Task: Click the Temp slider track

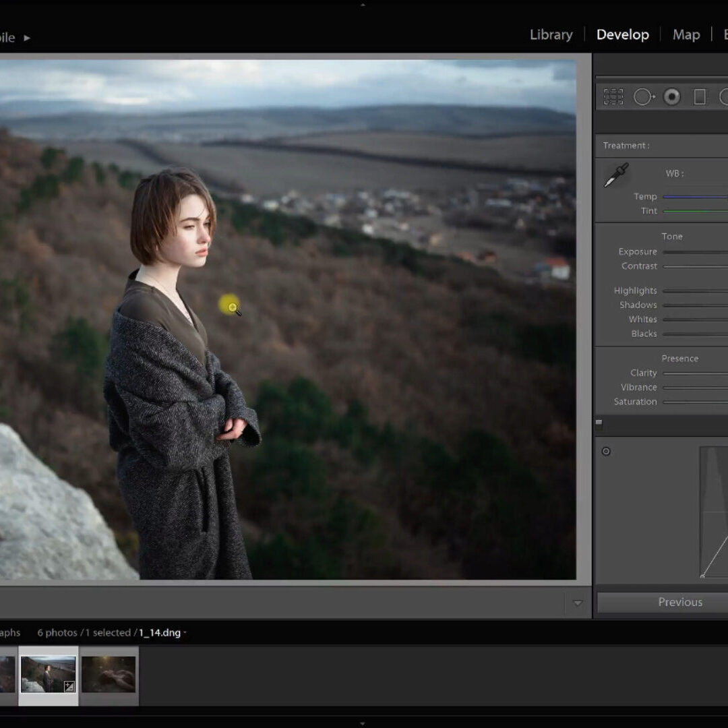Action: pos(694,197)
